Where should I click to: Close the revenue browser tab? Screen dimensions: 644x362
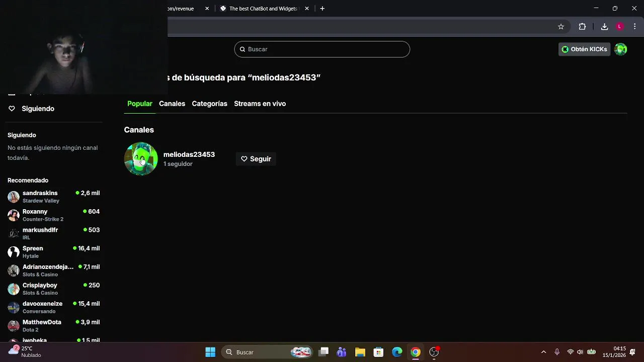point(207,9)
